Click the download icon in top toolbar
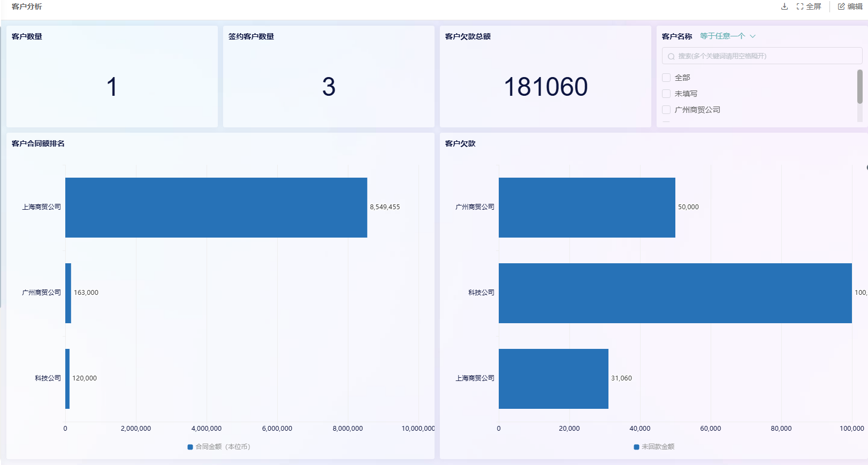 pyautogui.click(x=784, y=6)
